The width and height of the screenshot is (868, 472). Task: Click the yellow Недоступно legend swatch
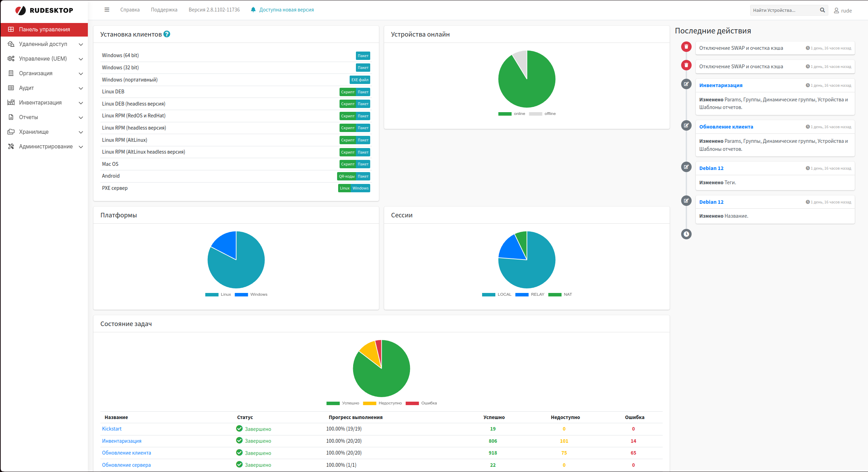click(x=370, y=403)
